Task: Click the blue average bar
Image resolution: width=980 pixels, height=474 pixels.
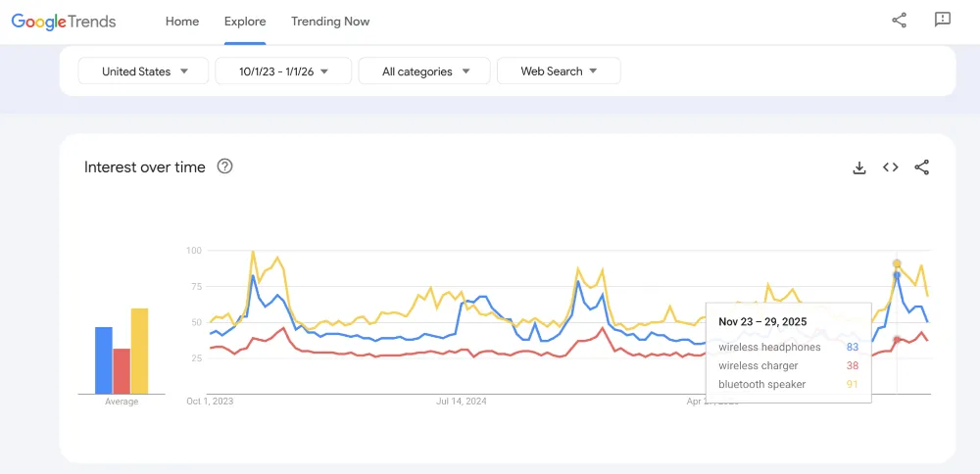Action: pyautogui.click(x=104, y=360)
